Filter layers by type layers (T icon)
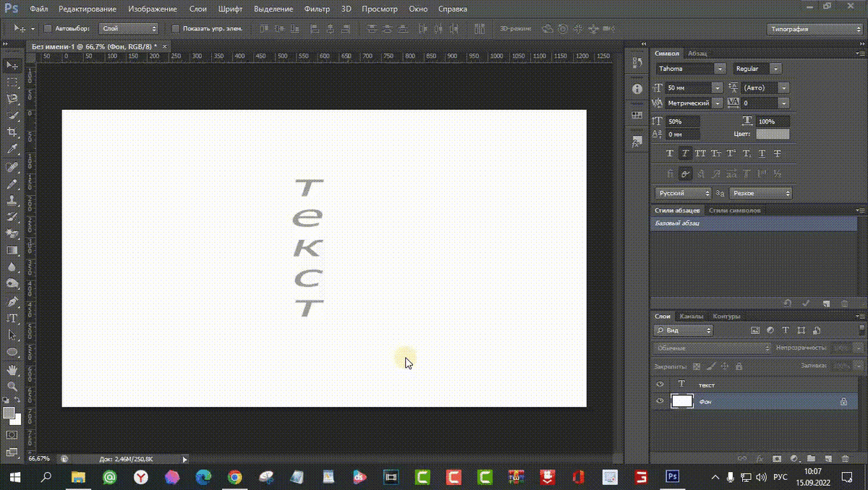 (786, 330)
